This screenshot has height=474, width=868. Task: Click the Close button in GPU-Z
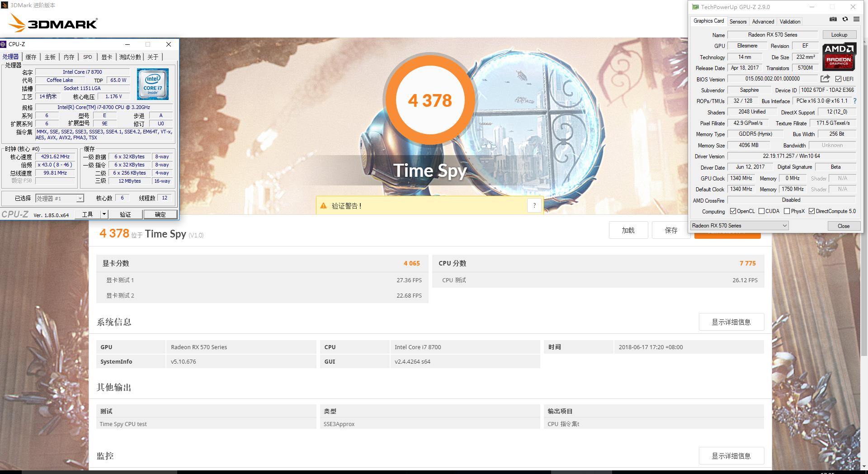tap(844, 226)
